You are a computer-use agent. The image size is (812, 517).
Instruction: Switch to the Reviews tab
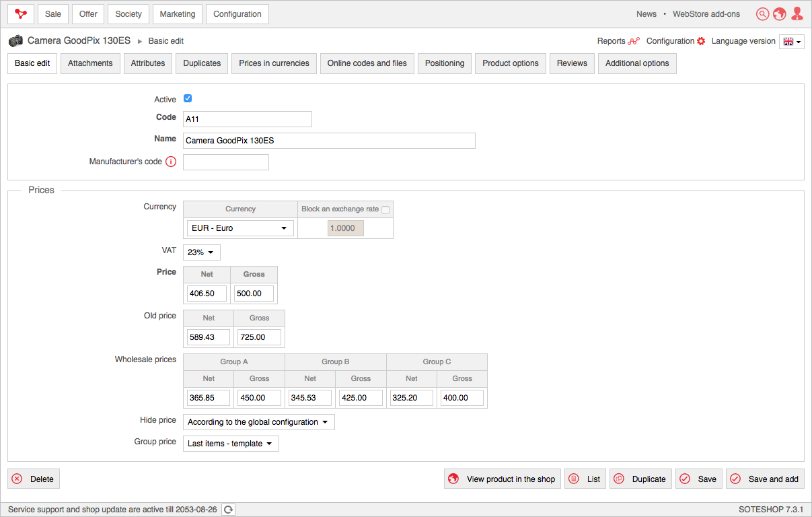point(572,63)
